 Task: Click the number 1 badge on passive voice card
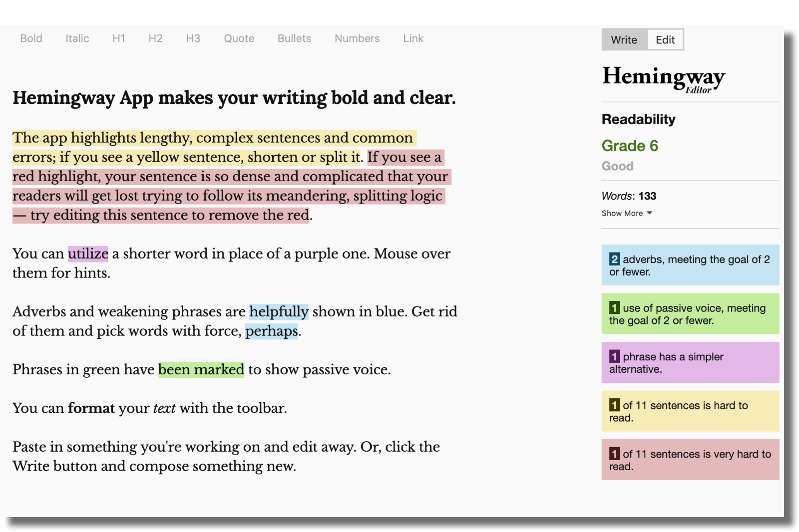[615, 308]
